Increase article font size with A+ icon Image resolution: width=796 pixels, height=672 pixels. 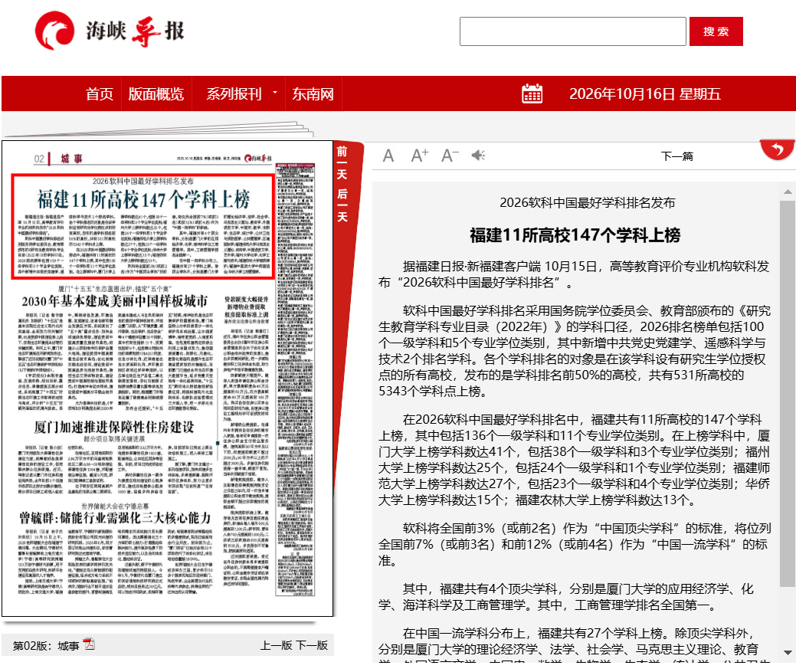[x=419, y=156]
